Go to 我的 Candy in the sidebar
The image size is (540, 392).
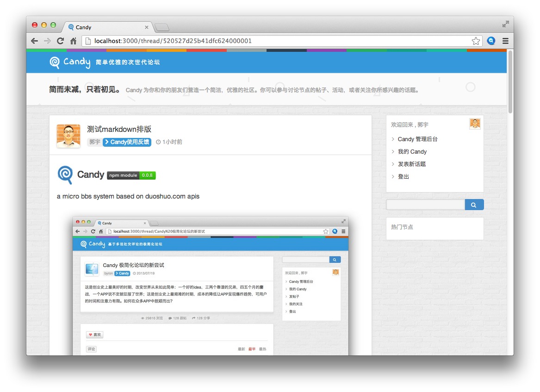point(412,151)
